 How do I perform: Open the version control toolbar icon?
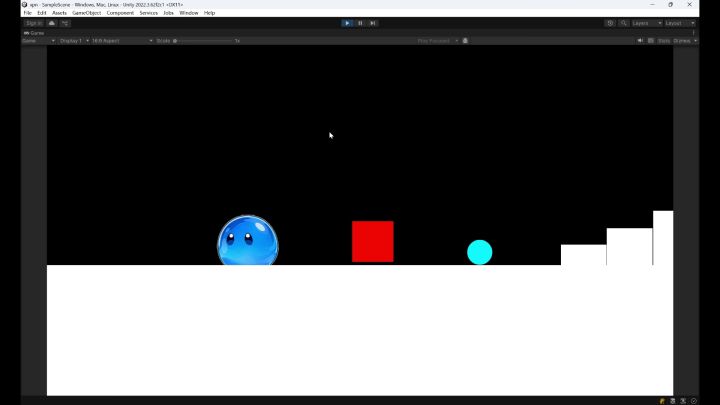pyautogui.click(x=65, y=23)
